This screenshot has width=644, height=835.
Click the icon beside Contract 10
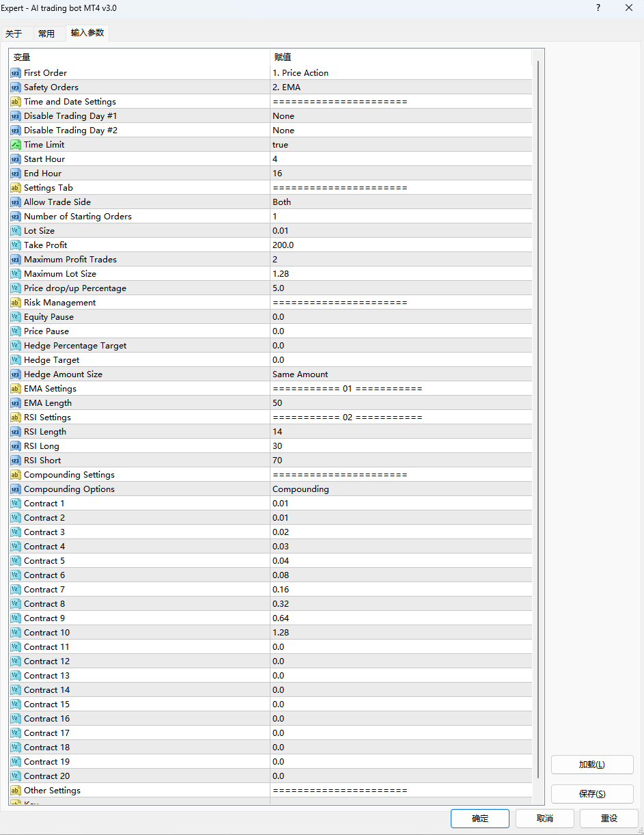[16, 633]
